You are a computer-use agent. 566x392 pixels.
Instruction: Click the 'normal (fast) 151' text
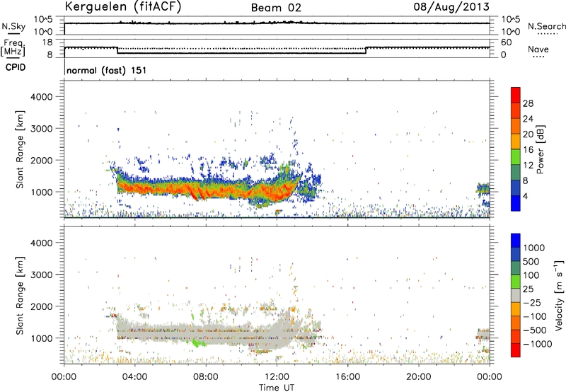[x=107, y=70]
